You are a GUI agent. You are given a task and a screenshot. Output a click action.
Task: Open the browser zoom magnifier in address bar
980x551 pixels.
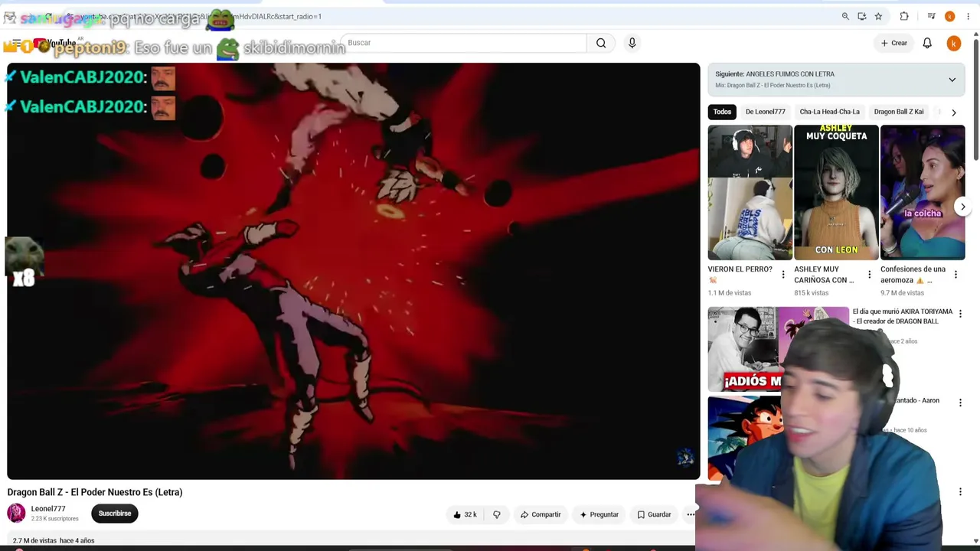click(x=845, y=16)
